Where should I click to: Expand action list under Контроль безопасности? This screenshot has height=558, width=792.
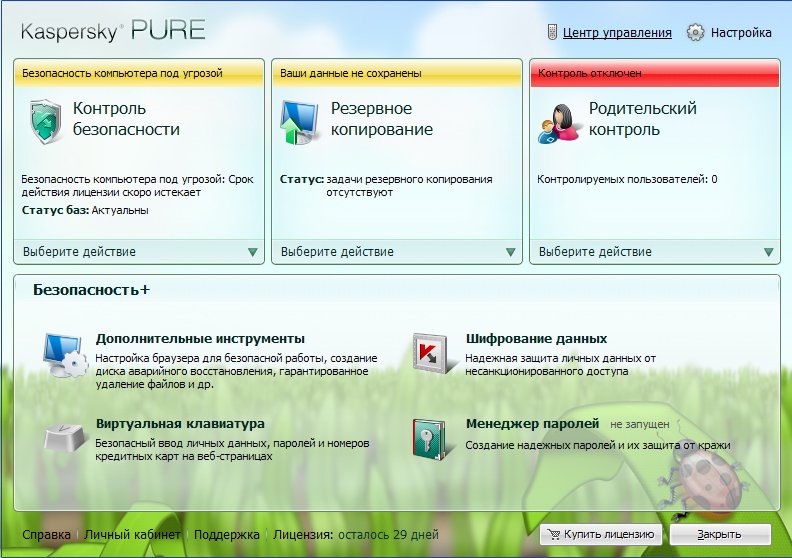point(253,251)
